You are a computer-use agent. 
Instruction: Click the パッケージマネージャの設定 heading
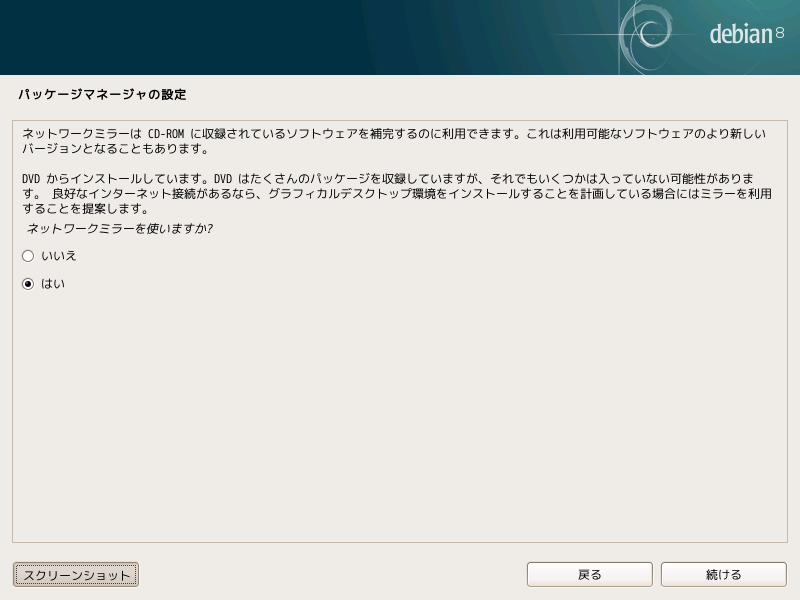click(102, 95)
